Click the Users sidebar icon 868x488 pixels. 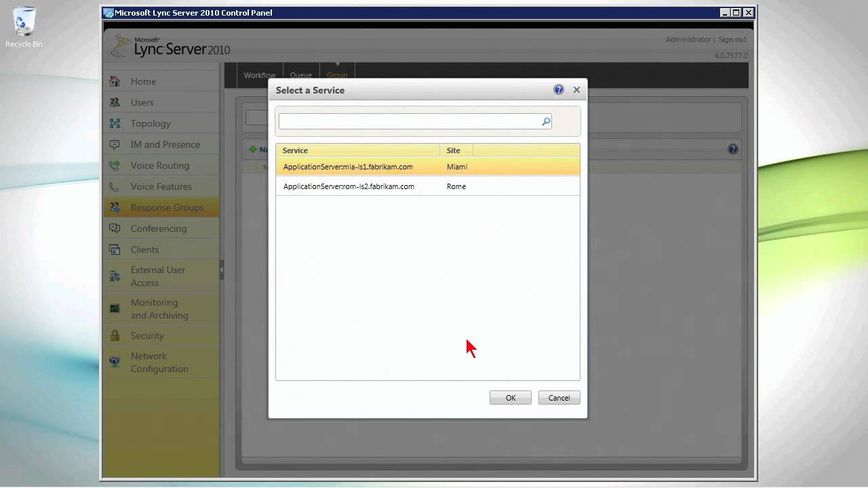115,102
